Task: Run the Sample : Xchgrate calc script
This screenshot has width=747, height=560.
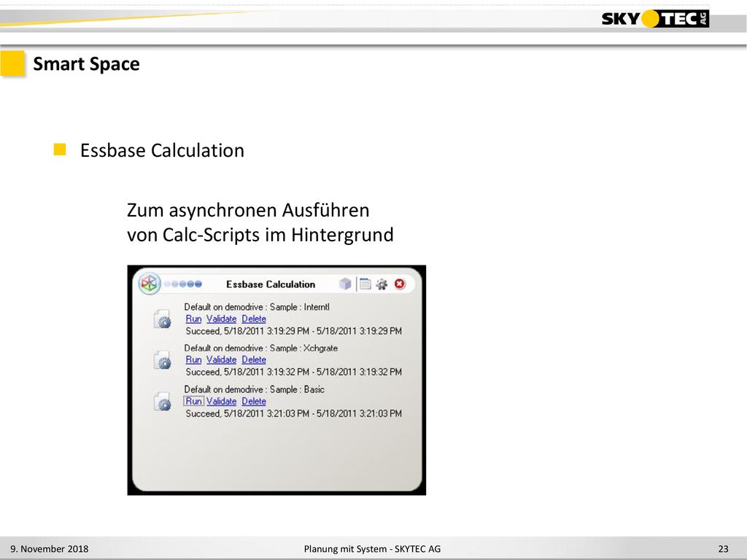Action: 193,360
